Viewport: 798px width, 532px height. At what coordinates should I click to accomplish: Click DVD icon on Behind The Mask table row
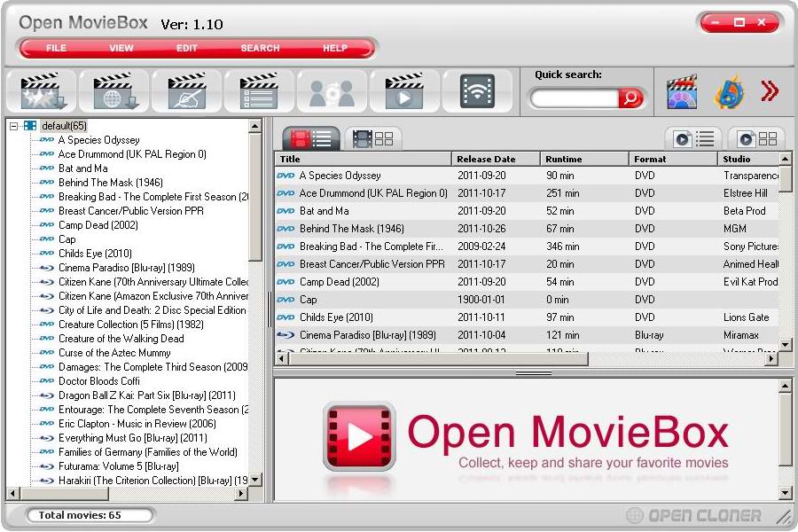click(286, 229)
